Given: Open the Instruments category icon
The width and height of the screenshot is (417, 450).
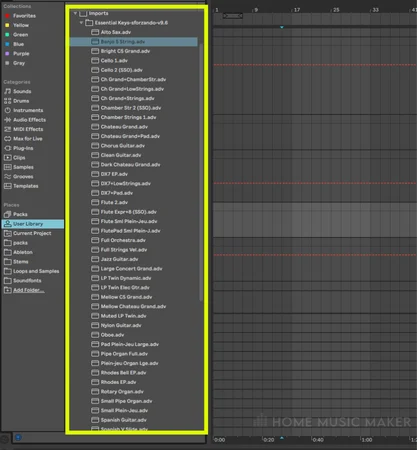Looking at the screenshot, I should tap(7, 110).
